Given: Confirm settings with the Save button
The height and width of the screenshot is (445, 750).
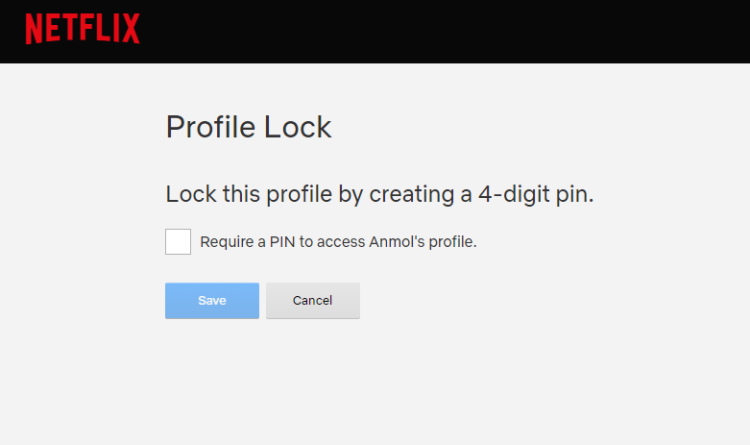Looking at the screenshot, I should [x=212, y=300].
